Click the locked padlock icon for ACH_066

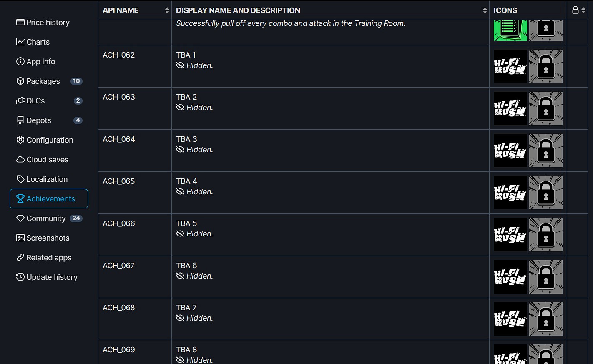pyautogui.click(x=545, y=235)
